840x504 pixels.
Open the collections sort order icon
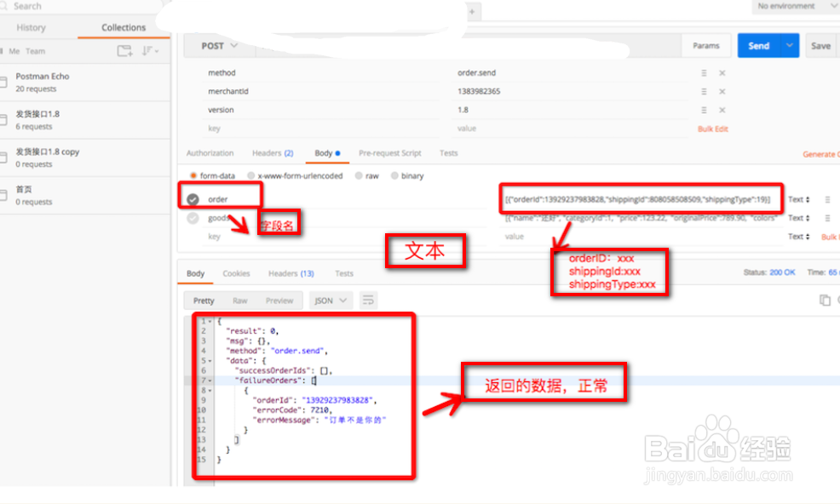pos(149,51)
